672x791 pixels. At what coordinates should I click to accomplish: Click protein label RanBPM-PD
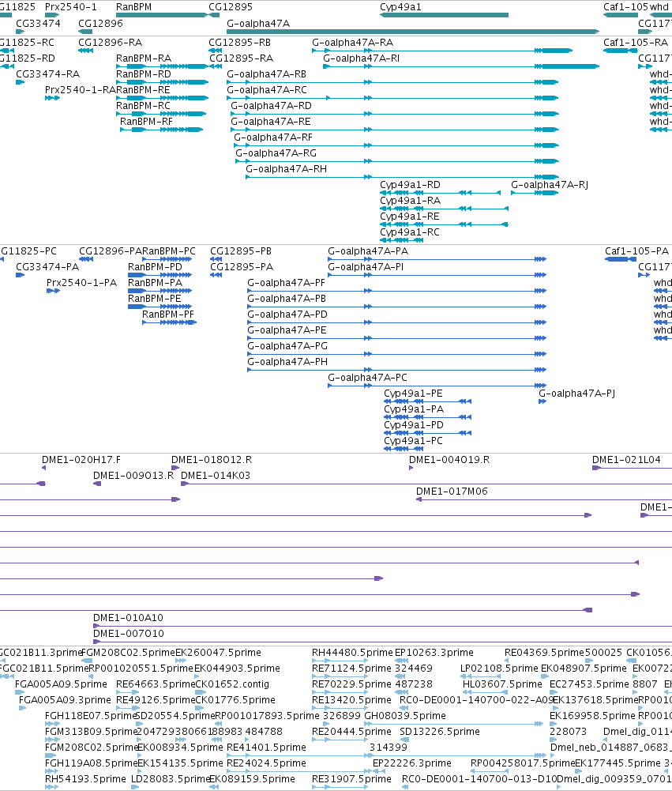[155, 267]
